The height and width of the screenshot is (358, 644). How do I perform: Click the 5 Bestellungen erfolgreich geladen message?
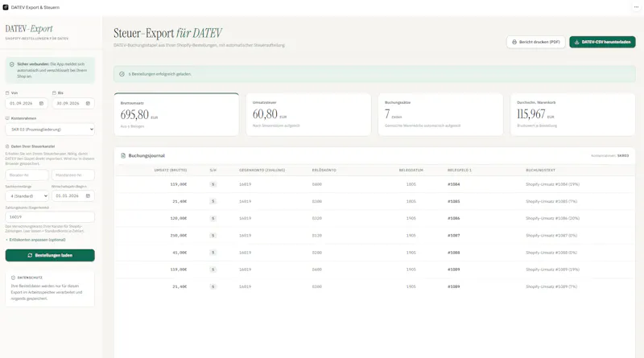pos(159,74)
